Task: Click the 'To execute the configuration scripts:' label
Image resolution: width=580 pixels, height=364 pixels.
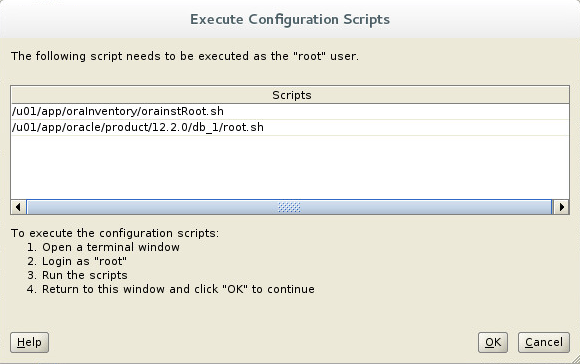Action: (115, 233)
